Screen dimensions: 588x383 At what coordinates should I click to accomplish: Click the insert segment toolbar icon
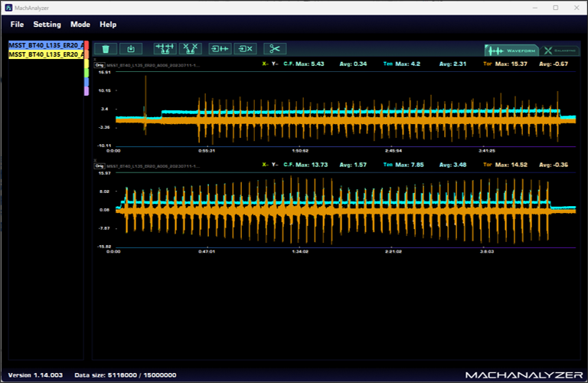(x=220, y=49)
